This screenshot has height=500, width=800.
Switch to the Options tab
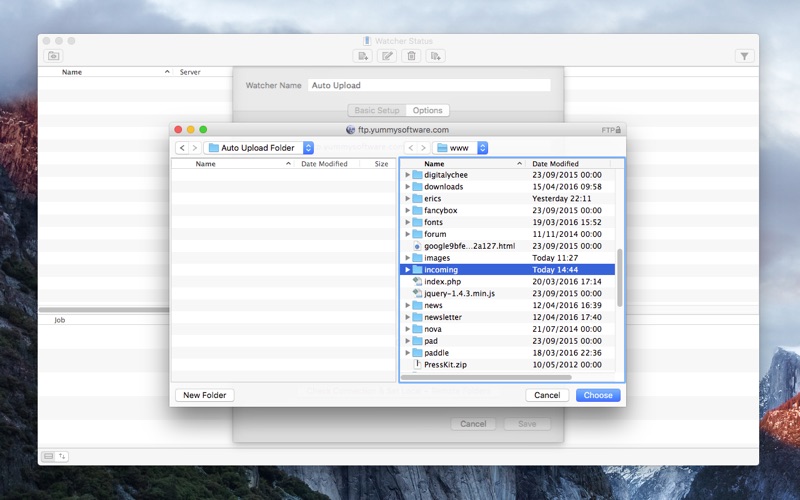pos(428,110)
